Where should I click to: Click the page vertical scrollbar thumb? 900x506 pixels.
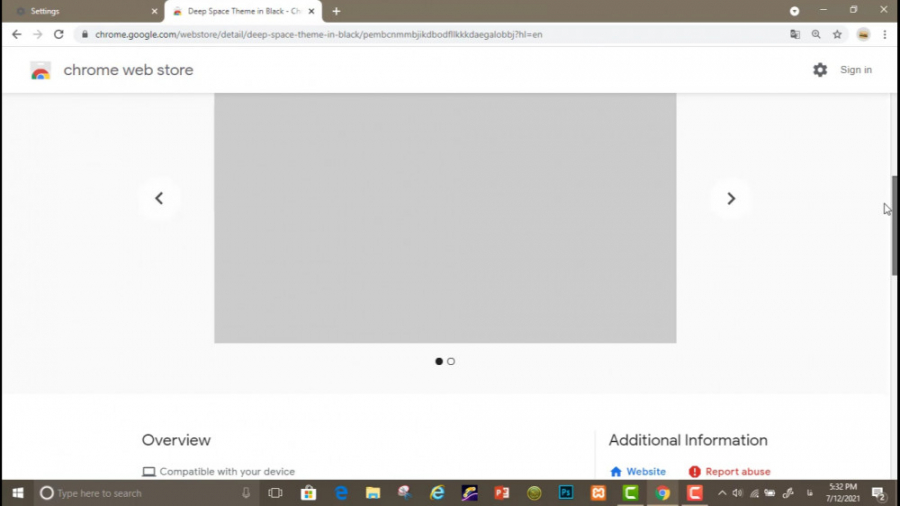(x=895, y=226)
